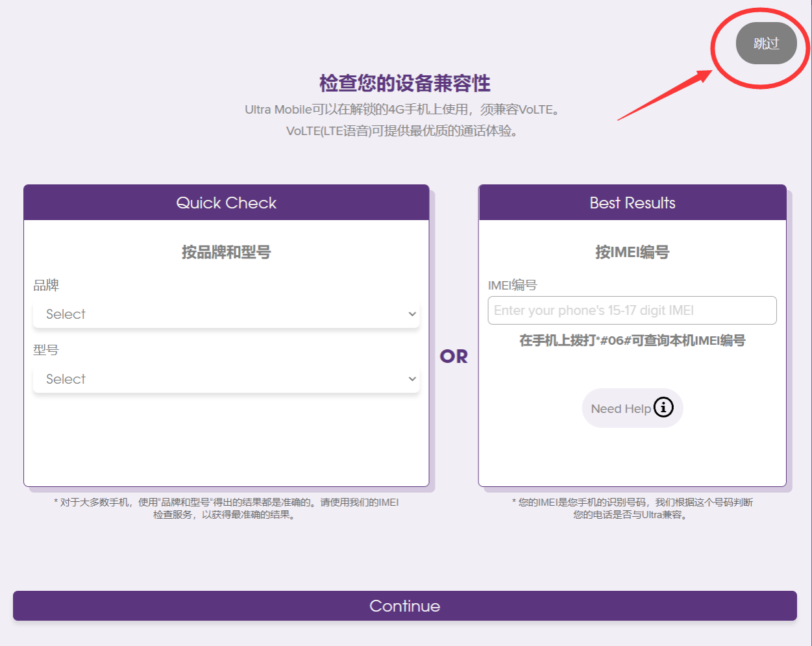Open the 品牌 brand Select dropdown

226,314
